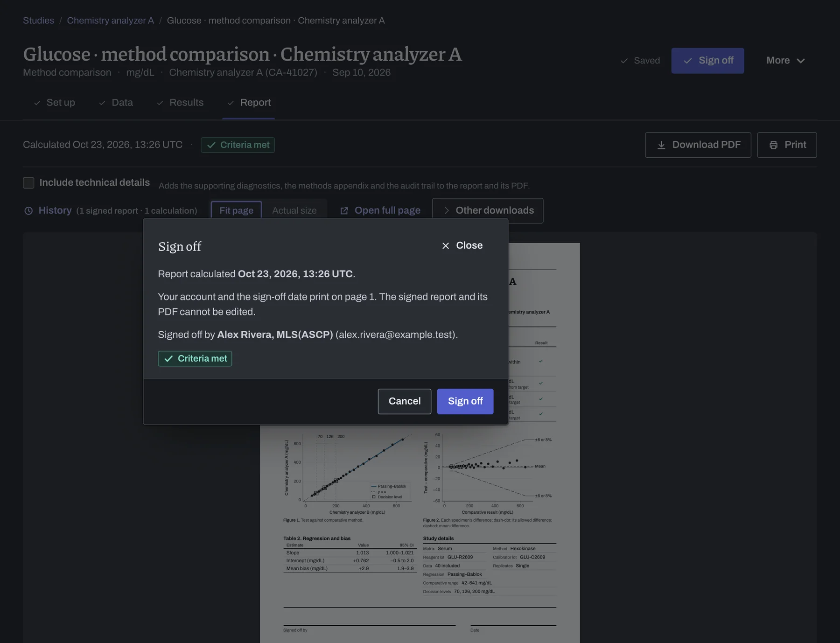The width and height of the screenshot is (840, 643).
Task: Cancel the Sign off dialog
Action: click(x=405, y=401)
